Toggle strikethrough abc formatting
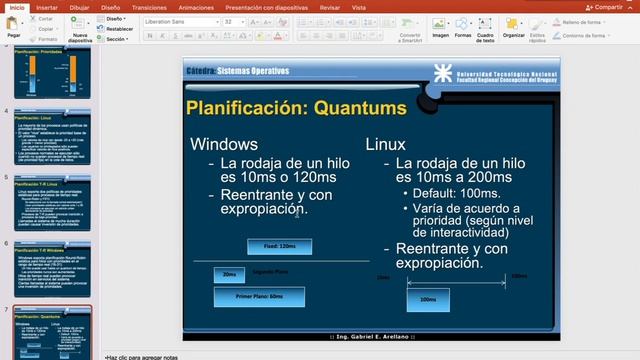 pyautogui.click(x=188, y=36)
